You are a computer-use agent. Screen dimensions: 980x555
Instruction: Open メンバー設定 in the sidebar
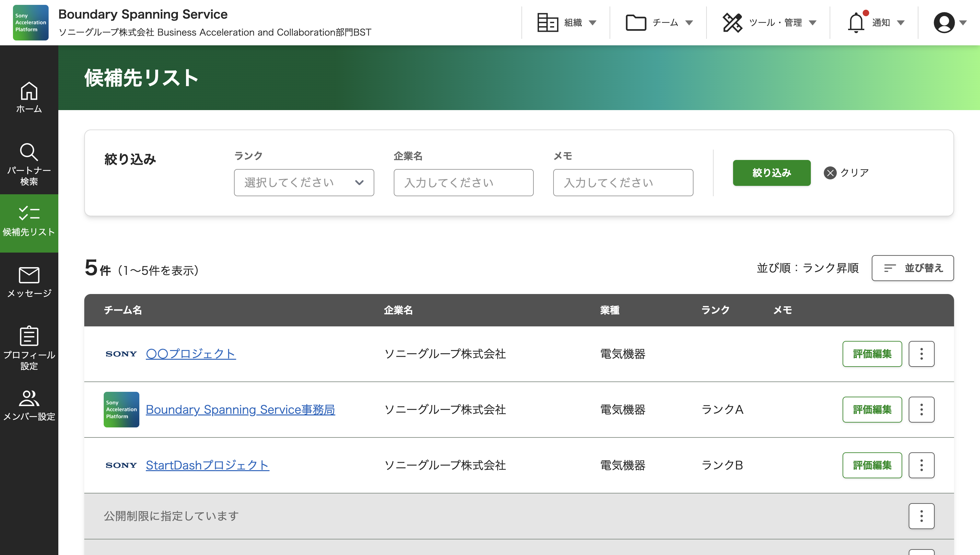(29, 405)
